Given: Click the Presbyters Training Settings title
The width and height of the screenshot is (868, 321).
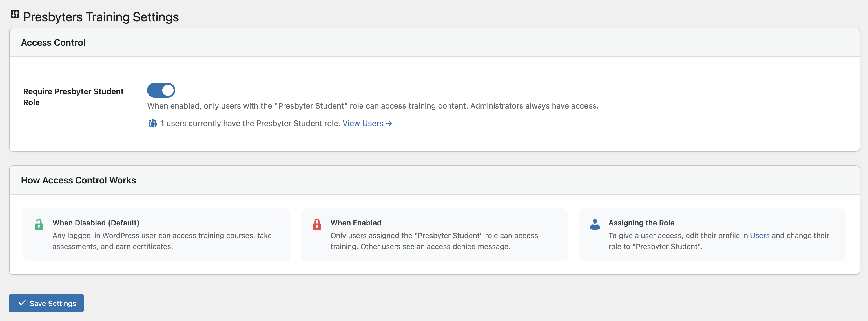Looking at the screenshot, I should 101,17.
